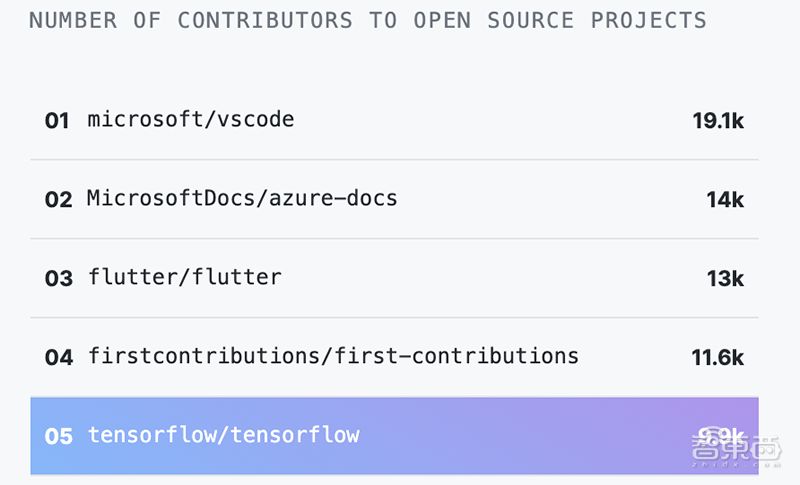Screen dimensions: 800x485
Task: Click empty middle area of highlighted tensorflow row
Action: (x=520, y=436)
